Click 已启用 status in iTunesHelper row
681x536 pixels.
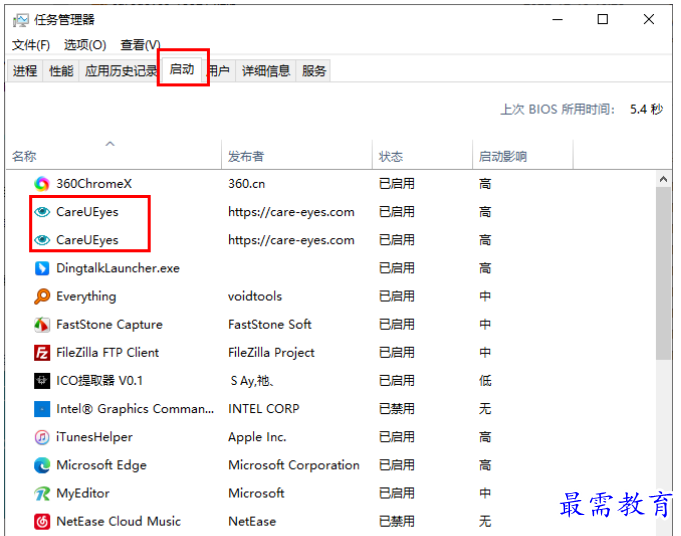(x=397, y=437)
